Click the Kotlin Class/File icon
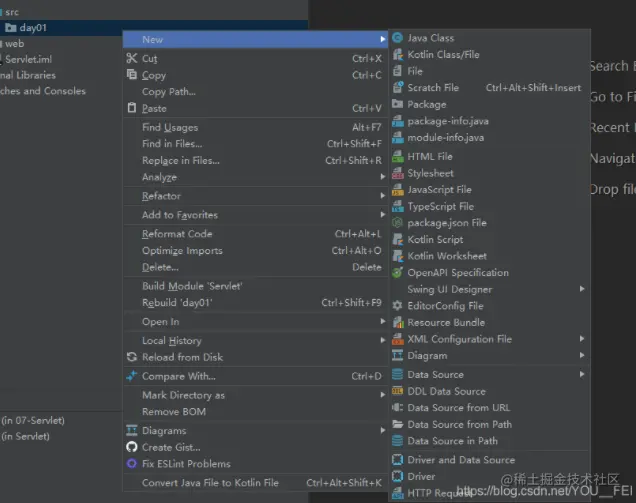Viewport: 636px width, 503px height. [398, 55]
